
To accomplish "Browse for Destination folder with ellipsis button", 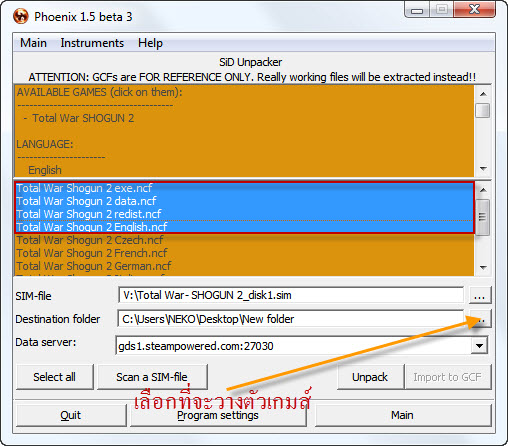I will pos(480,319).
